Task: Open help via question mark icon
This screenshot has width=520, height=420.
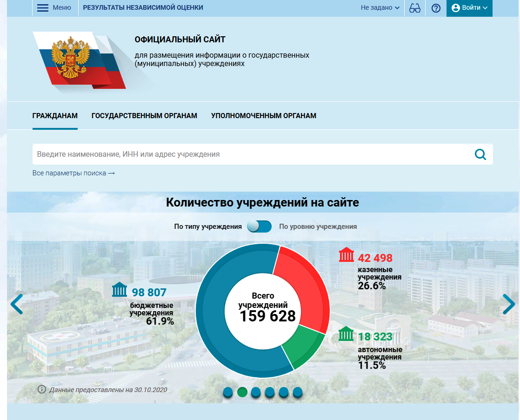Action: [x=436, y=8]
